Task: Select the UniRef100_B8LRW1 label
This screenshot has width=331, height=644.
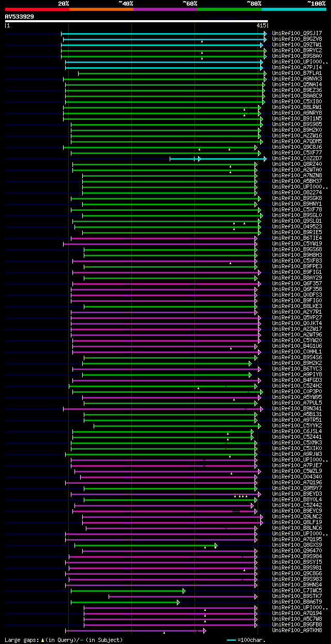Action: click(297, 107)
